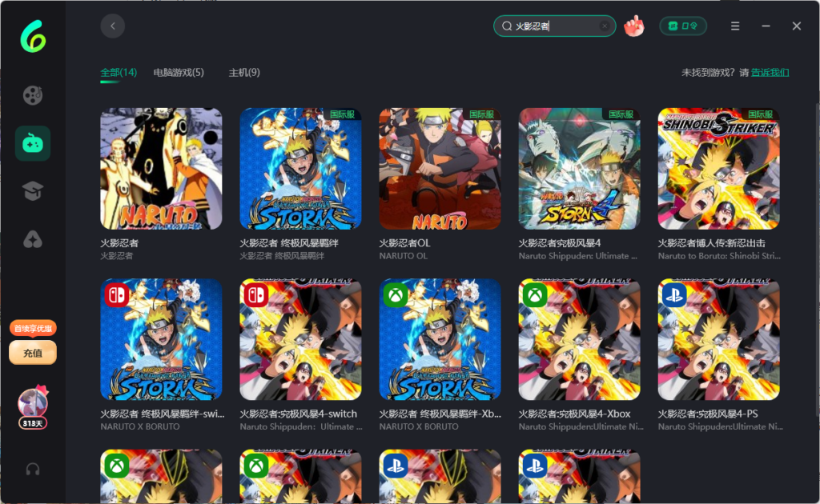Click the 火影忍者:究极风暴4-Xbox title text
Image resolution: width=820 pixels, height=504 pixels.
tap(574, 414)
